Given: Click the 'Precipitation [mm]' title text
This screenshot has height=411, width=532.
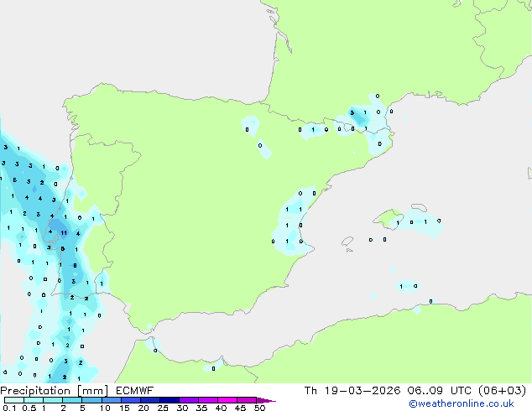Looking at the screenshot, I should click(54, 391).
